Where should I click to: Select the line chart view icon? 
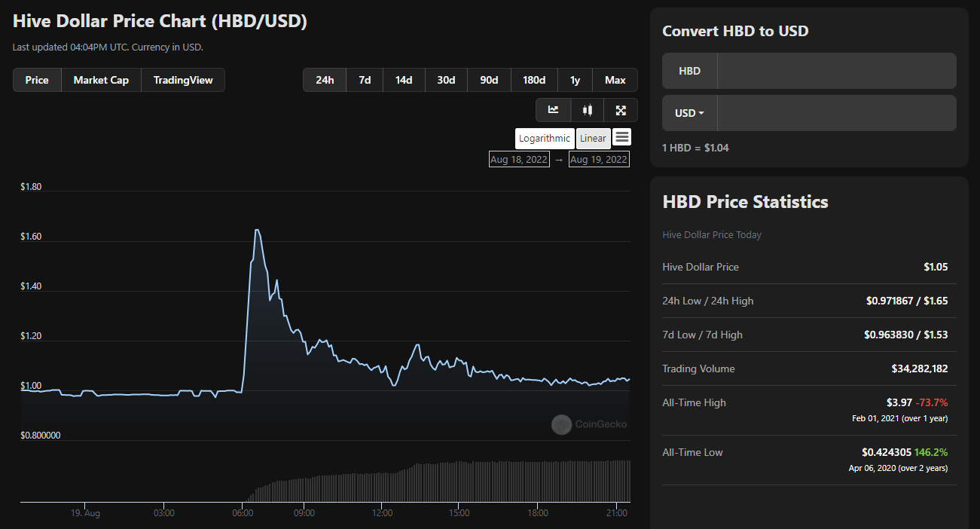(x=554, y=110)
